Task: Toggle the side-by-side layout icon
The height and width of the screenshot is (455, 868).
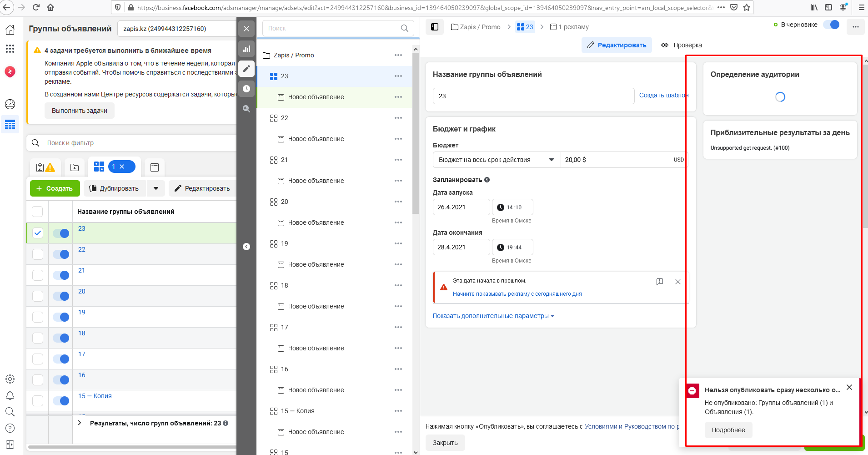Action: coord(435,27)
